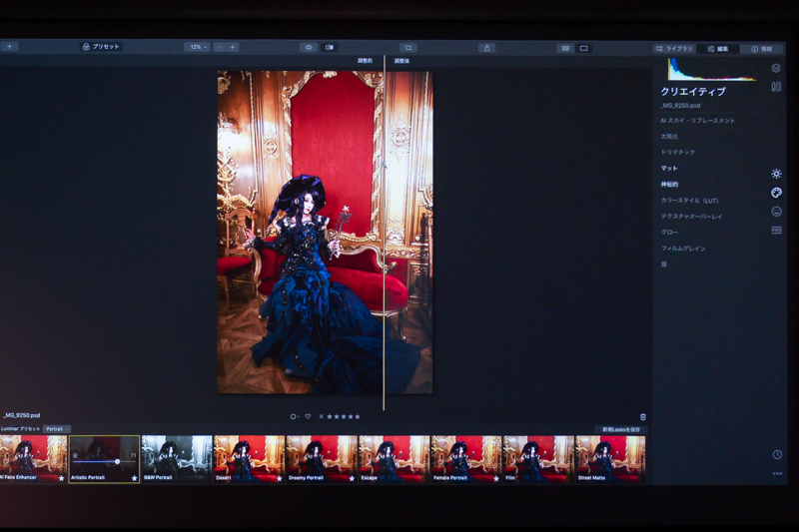Select the Creative palette icon

tap(776, 193)
